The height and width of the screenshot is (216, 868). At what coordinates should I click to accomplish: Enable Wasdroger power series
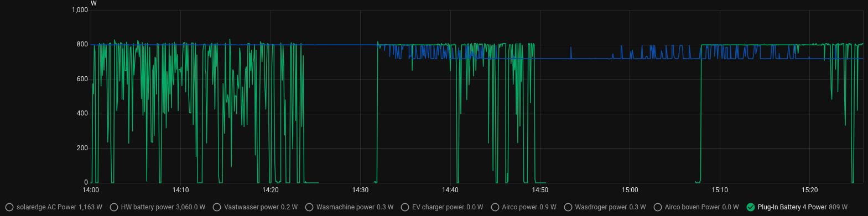point(605,207)
